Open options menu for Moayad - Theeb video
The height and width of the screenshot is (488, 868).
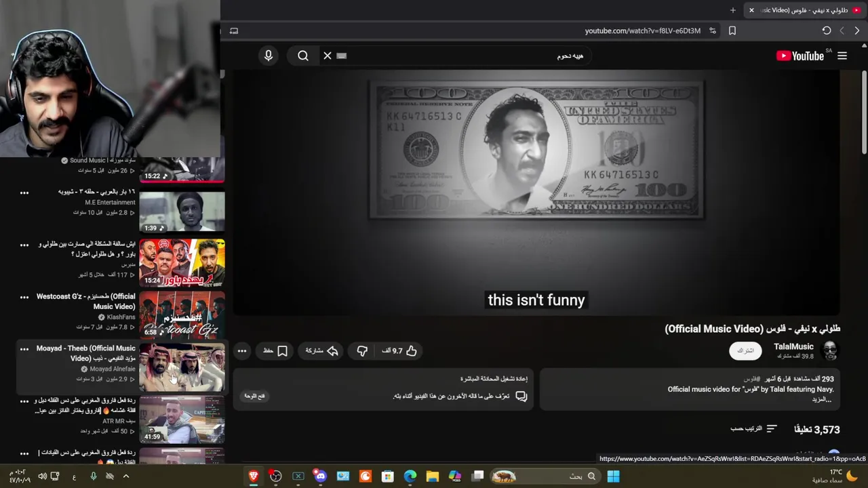(24, 349)
